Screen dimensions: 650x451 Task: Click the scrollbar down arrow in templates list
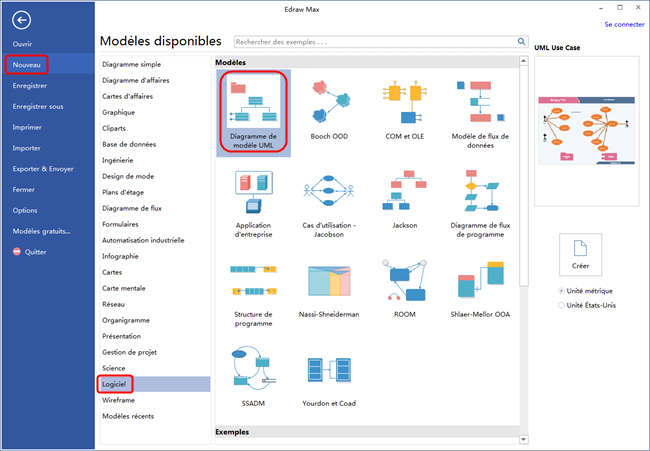click(x=524, y=439)
